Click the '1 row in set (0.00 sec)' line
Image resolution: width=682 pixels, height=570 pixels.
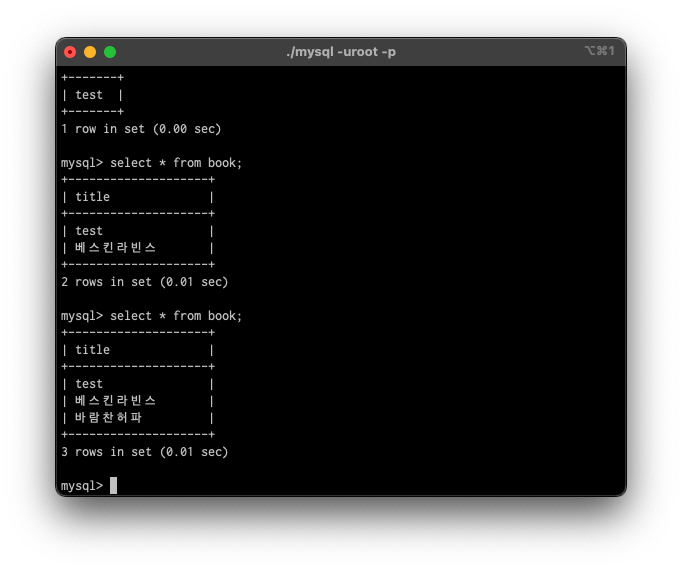(x=141, y=129)
